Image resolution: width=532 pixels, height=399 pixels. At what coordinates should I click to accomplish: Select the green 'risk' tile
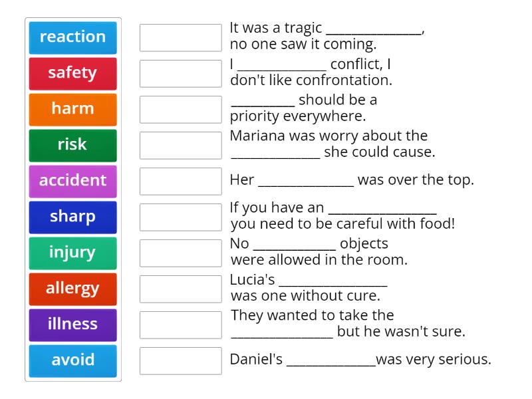[72, 145]
